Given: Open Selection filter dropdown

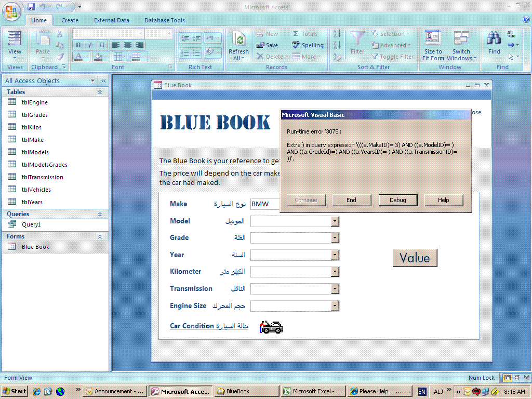Looking at the screenshot, I should point(390,34).
